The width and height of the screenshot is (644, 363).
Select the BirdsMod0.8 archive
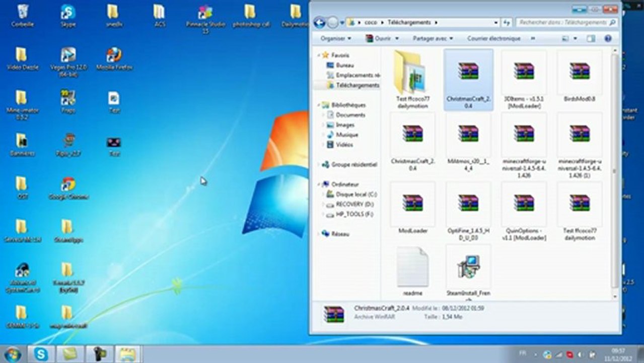point(579,77)
